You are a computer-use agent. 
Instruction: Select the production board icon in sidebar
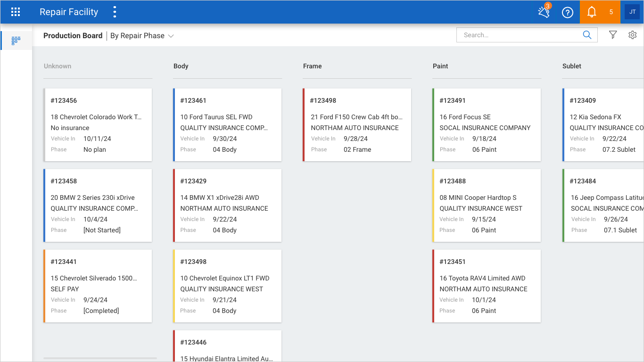pyautogui.click(x=16, y=41)
